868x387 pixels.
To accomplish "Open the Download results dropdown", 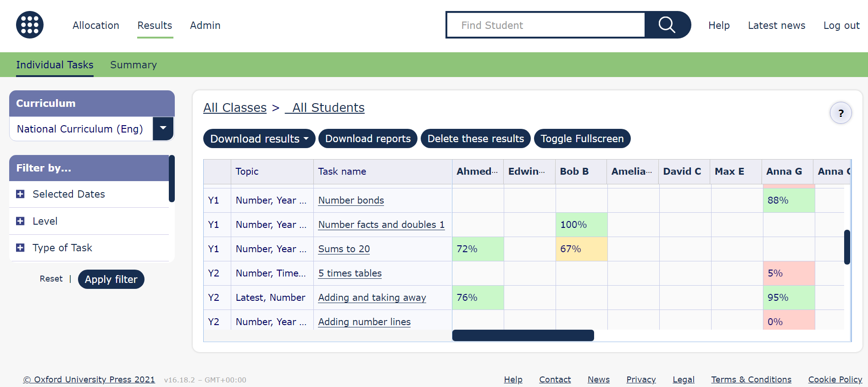I will click(259, 138).
